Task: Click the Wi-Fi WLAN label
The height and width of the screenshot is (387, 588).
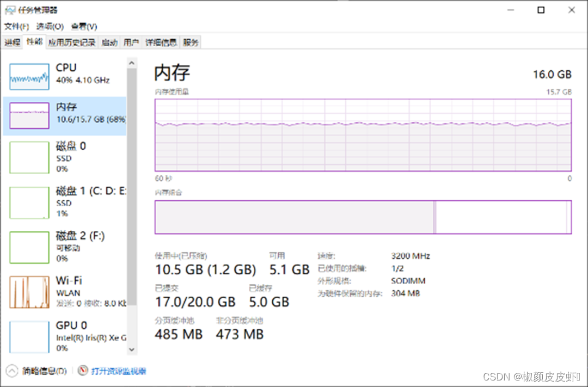Action: coord(69,287)
